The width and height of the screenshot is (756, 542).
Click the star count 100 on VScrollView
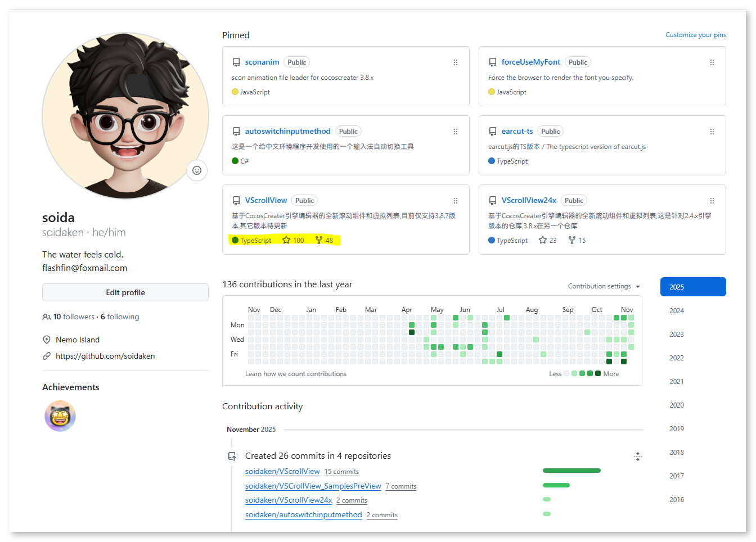coord(293,240)
